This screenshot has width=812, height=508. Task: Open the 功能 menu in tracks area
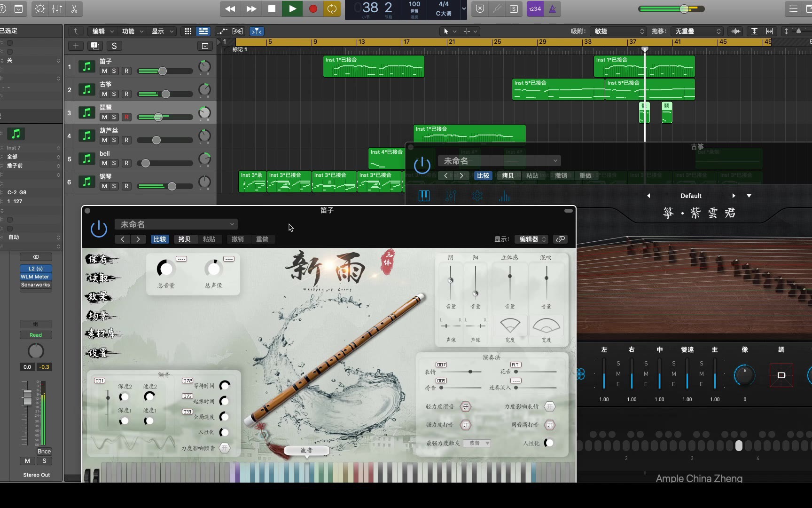(133, 31)
